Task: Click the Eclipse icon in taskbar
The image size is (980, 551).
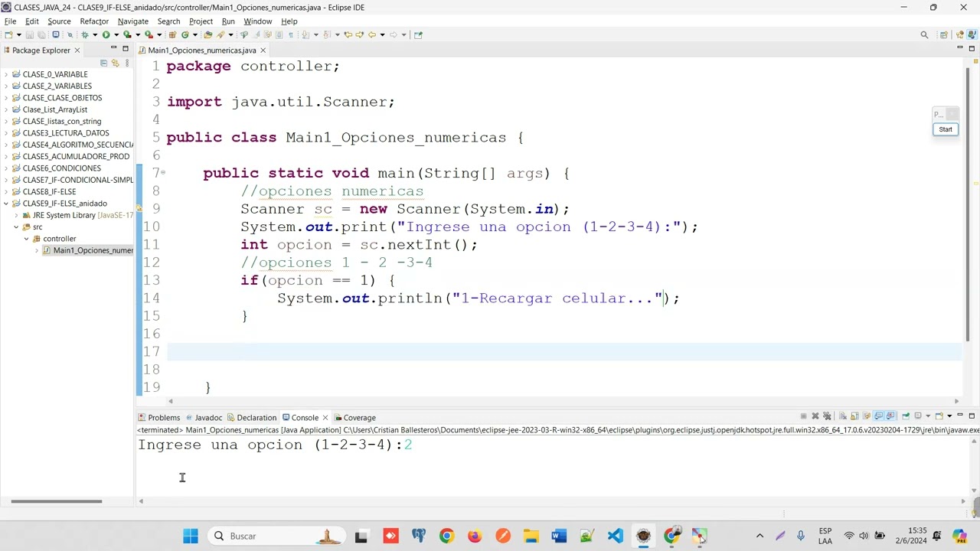Action: tap(643, 536)
